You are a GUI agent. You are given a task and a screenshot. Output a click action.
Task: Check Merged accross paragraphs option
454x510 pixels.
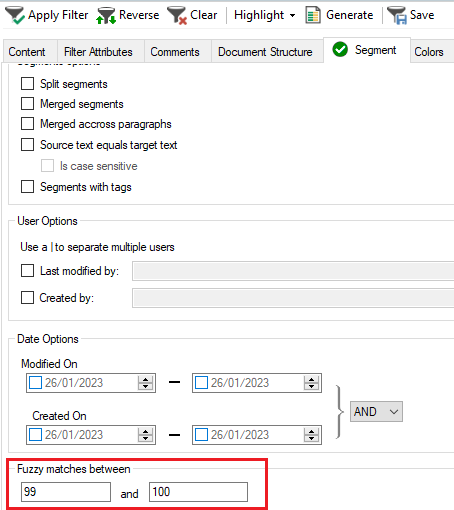coord(27,124)
